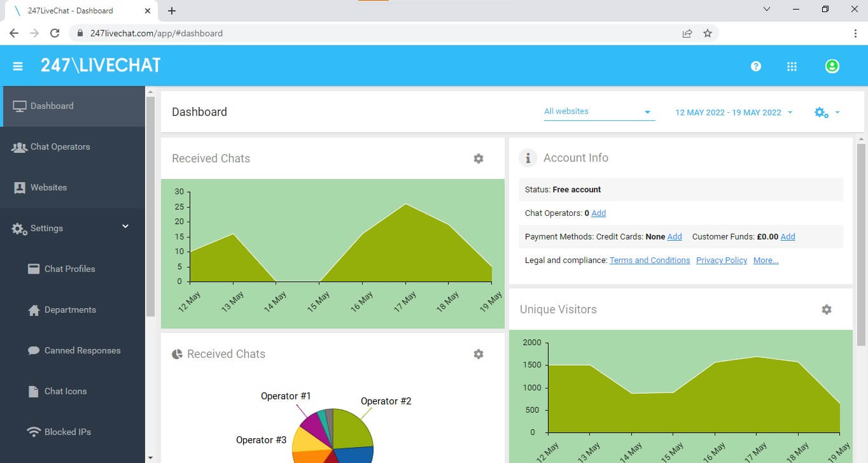Open Websites in sidebar
The height and width of the screenshot is (463, 868).
(x=73, y=188)
